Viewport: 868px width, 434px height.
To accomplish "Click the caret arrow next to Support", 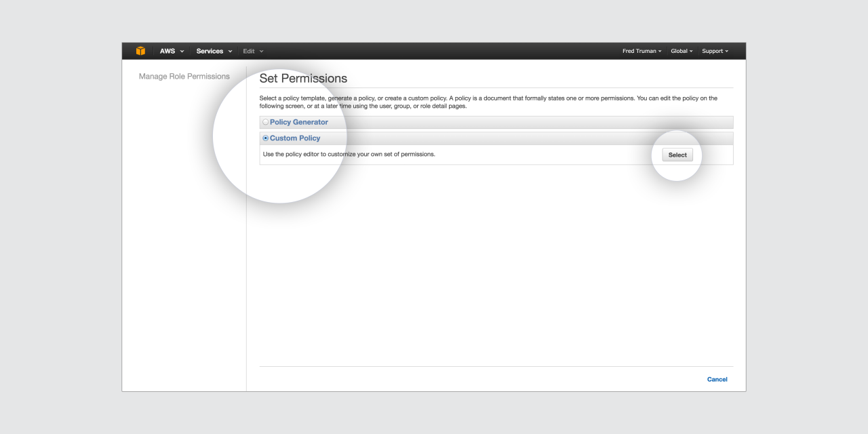I will (727, 52).
